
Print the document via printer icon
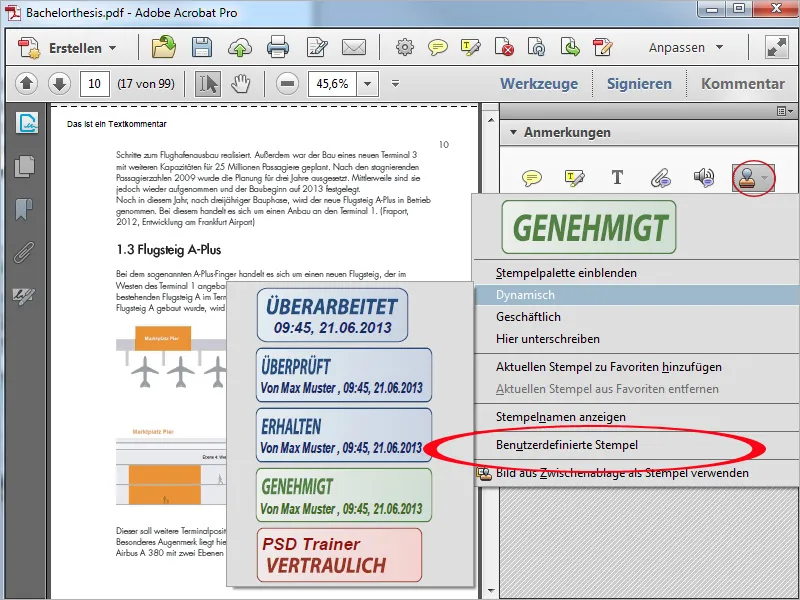[278, 47]
